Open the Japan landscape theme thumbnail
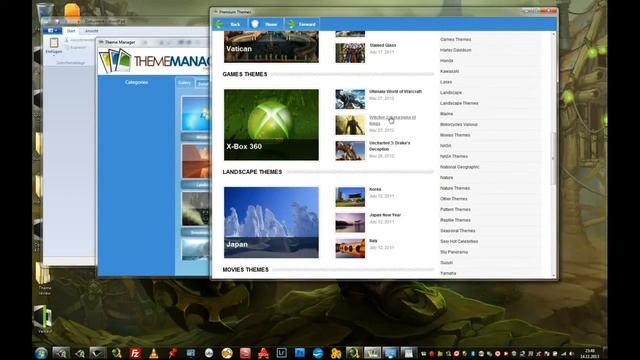The image size is (640, 360). [x=271, y=222]
